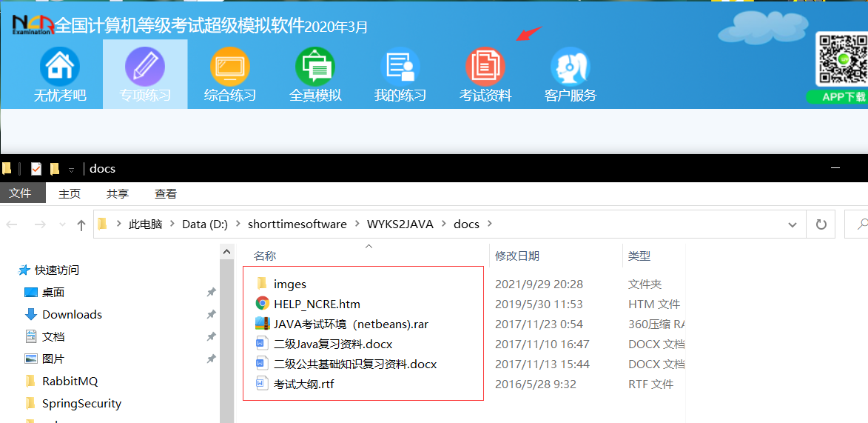Expand chevron after Data (D:) breadcrumb

[x=238, y=224]
